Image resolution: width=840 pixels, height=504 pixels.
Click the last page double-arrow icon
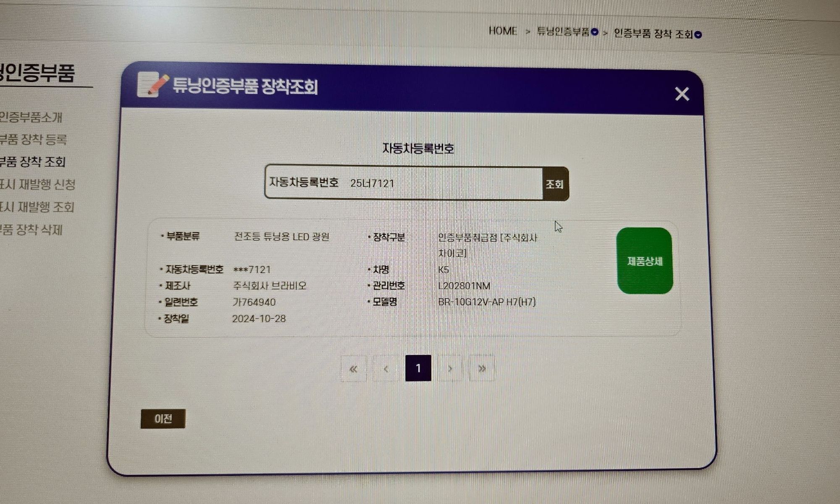[482, 369]
